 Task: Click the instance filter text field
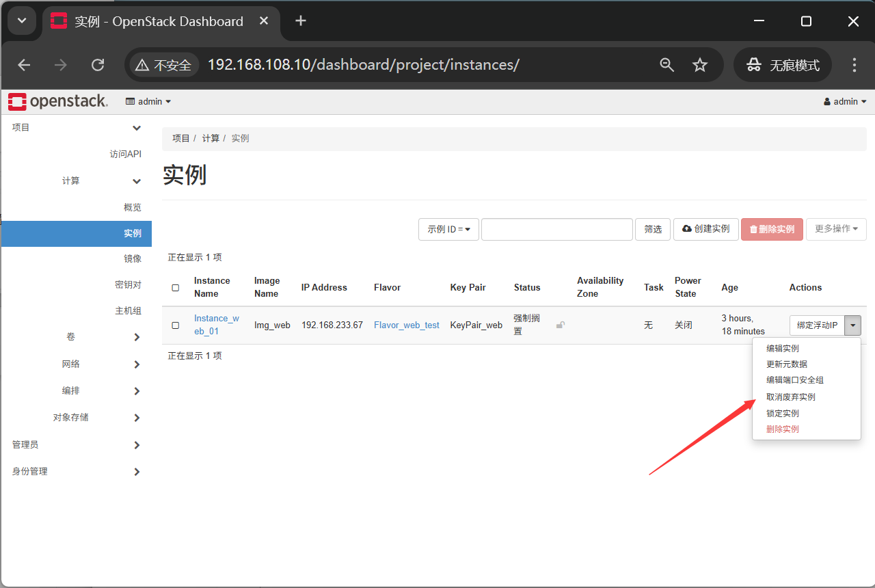[x=557, y=229]
